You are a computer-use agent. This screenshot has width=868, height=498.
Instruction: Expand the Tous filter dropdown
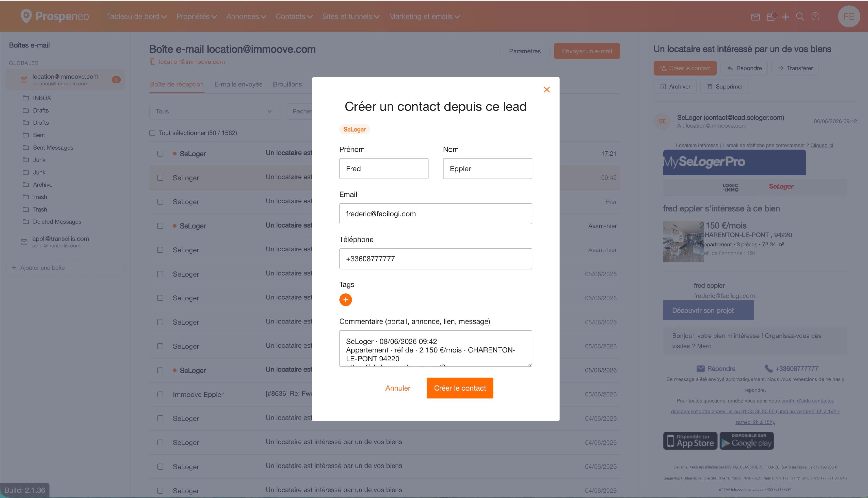click(x=214, y=111)
